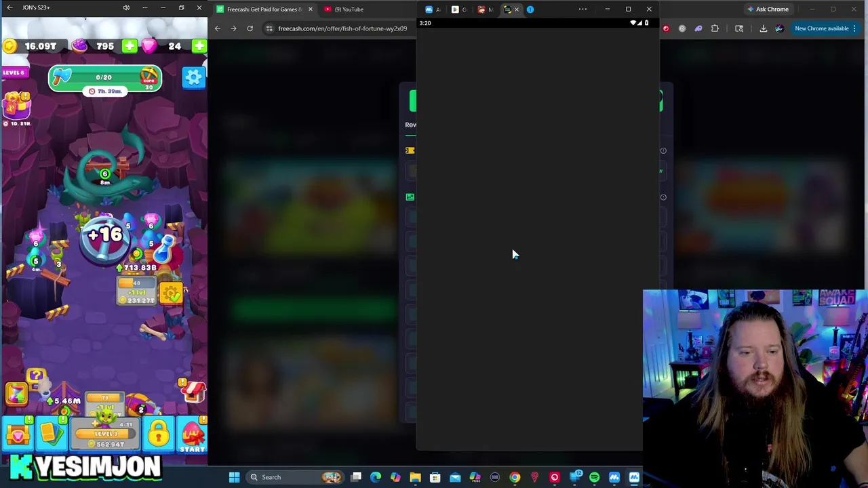Select the first blue tab in the emulator window

tap(433, 9)
